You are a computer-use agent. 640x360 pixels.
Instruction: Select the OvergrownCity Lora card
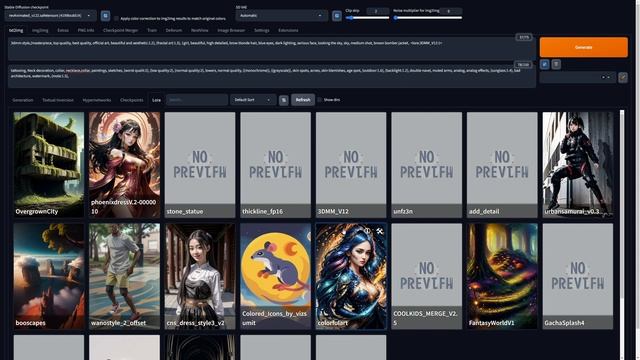pos(49,165)
